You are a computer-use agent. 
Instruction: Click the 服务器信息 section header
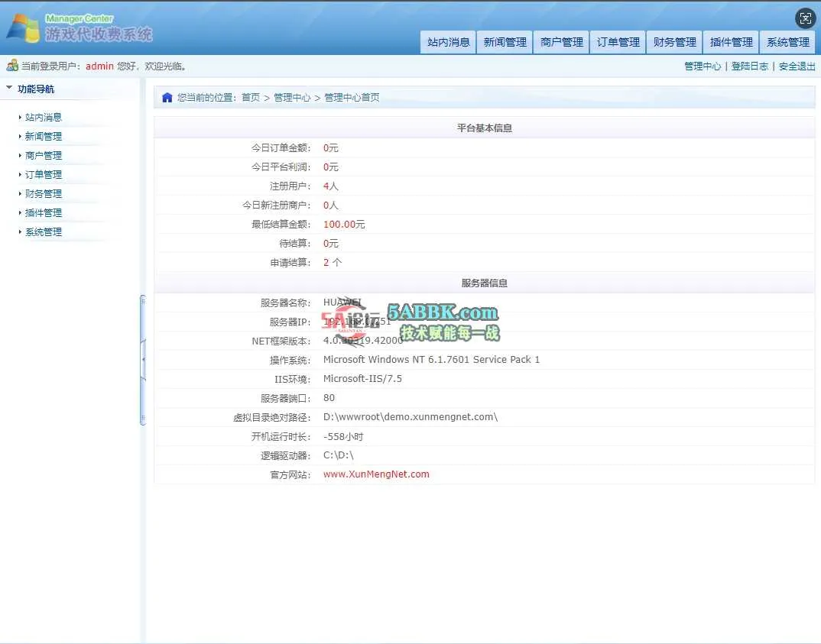(x=485, y=283)
